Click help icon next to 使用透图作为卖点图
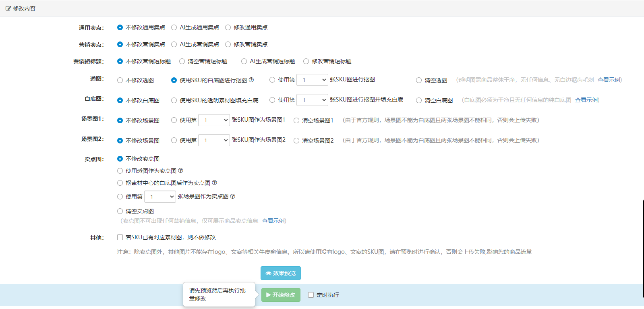The image size is (644, 309). [x=180, y=170]
